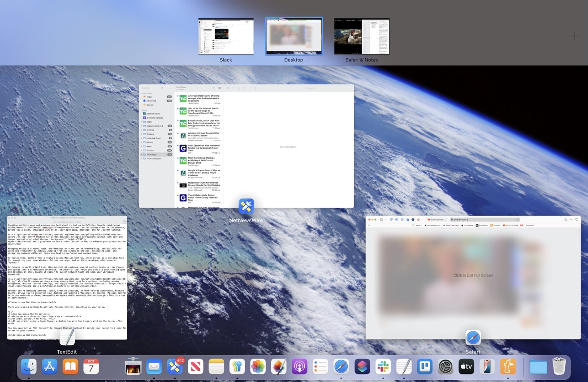Image resolution: width=588 pixels, height=382 pixels.
Task: Open the Mail app in the Dock
Action: pyautogui.click(x=154, y=367)
